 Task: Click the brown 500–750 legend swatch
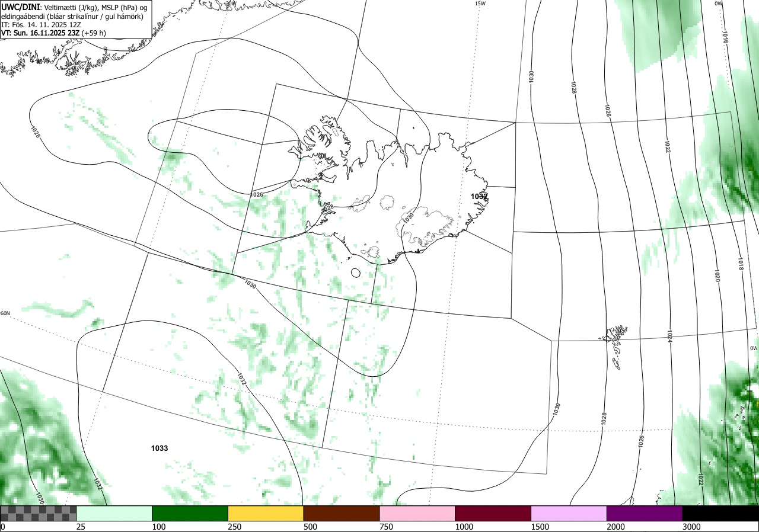[x=342, y=513]
